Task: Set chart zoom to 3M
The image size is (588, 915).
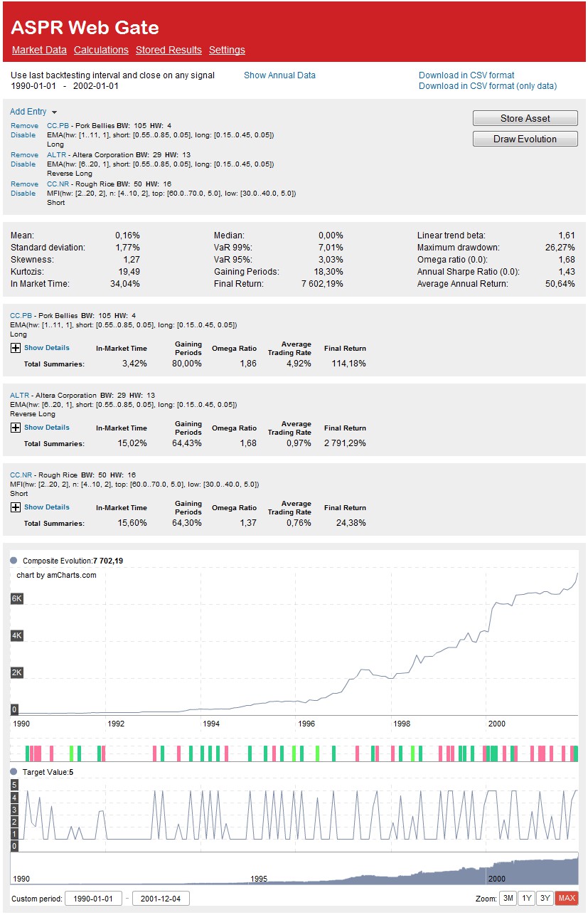Action: (508, 898)
